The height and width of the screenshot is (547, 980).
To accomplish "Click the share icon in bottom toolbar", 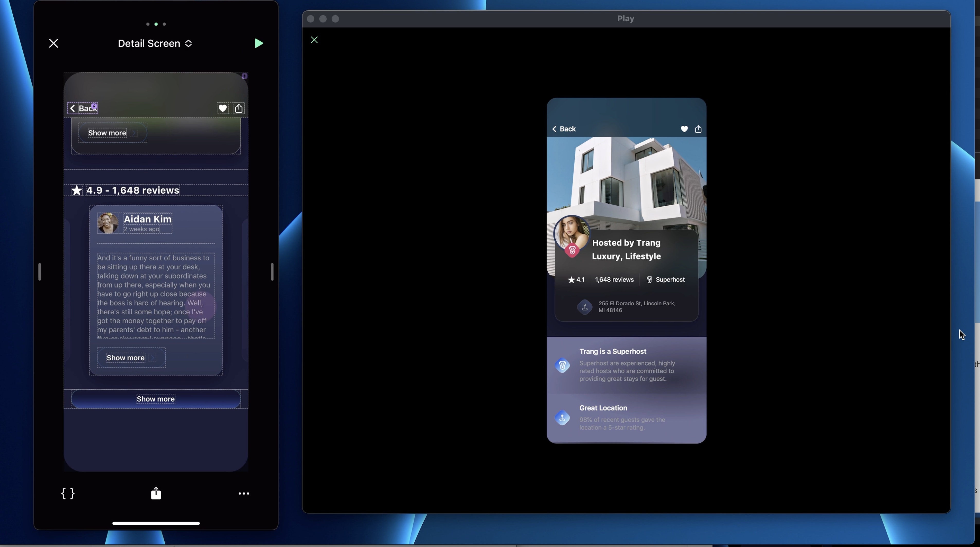I will click(156, 493).
